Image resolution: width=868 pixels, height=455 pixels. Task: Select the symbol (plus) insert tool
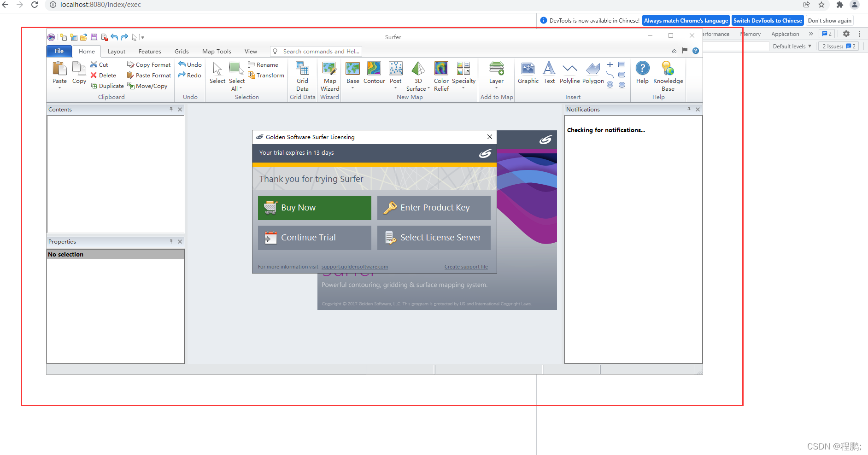point(610,65)
